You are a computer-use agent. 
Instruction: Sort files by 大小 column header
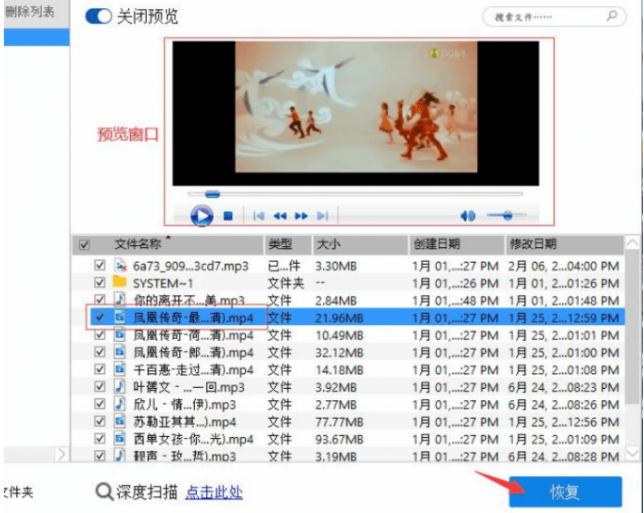point(330,244)
